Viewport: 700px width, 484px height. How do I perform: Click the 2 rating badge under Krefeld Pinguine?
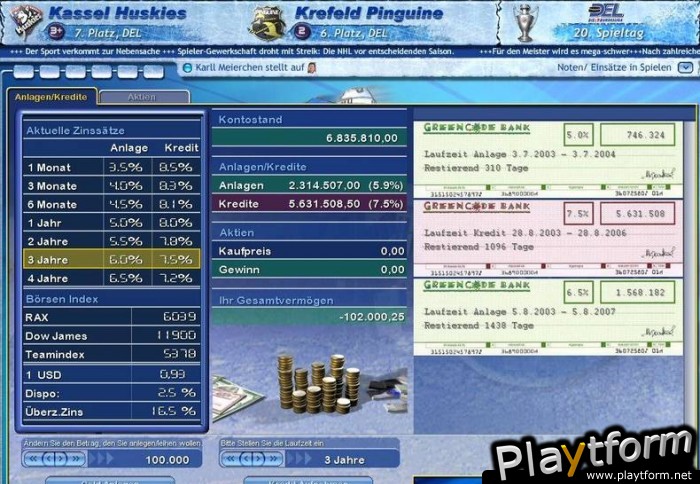click(x=302, y=32)
